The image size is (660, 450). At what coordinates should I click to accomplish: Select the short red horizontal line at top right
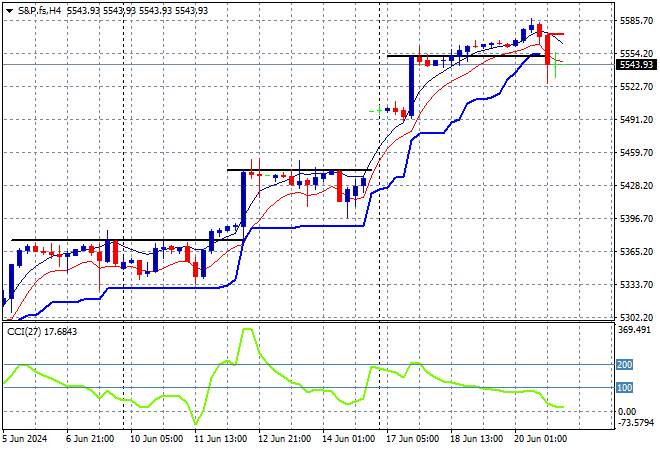555,34
